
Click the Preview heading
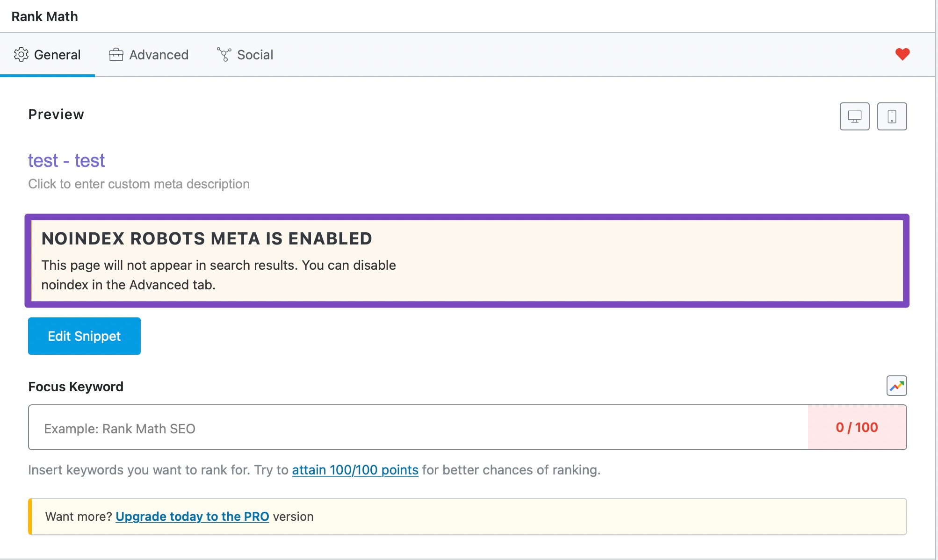pyautogui.click(x=56, y=114)
